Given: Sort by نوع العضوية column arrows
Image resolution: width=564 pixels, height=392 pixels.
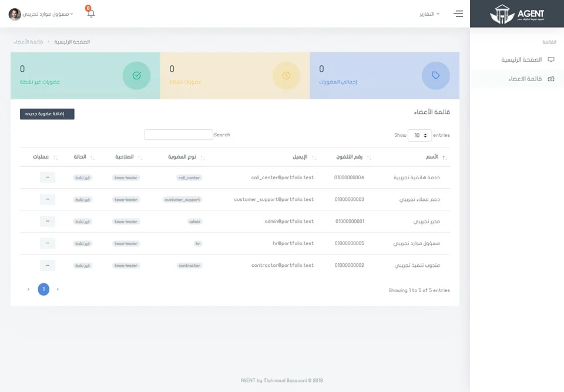Looking at the screenshot, I should coord(203,158).
